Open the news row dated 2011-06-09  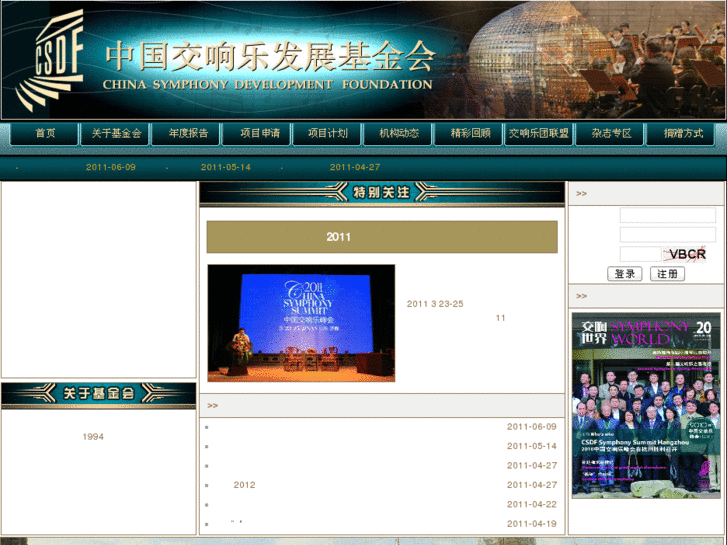tap(381, 427)
